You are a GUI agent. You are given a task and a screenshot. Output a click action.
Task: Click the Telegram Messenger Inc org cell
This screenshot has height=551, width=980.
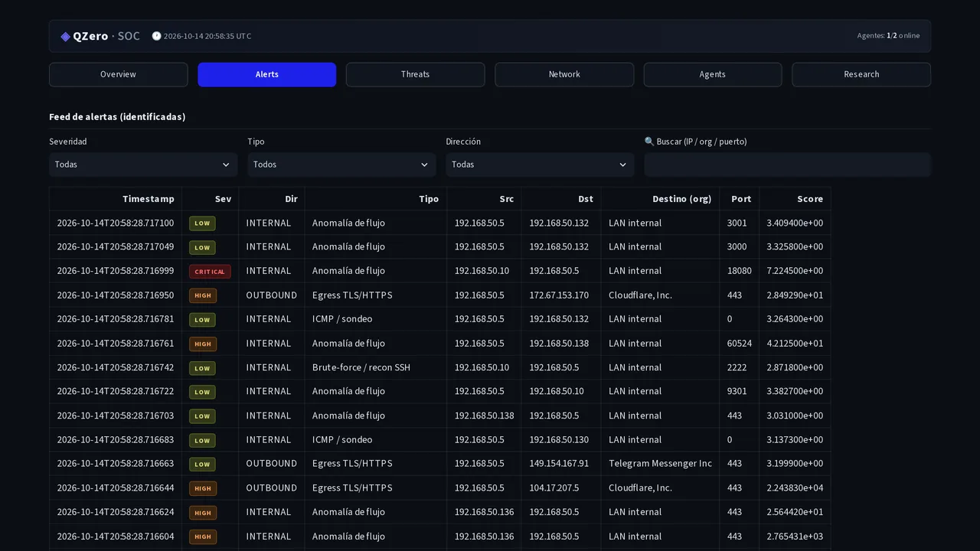(x=660, y=464)
